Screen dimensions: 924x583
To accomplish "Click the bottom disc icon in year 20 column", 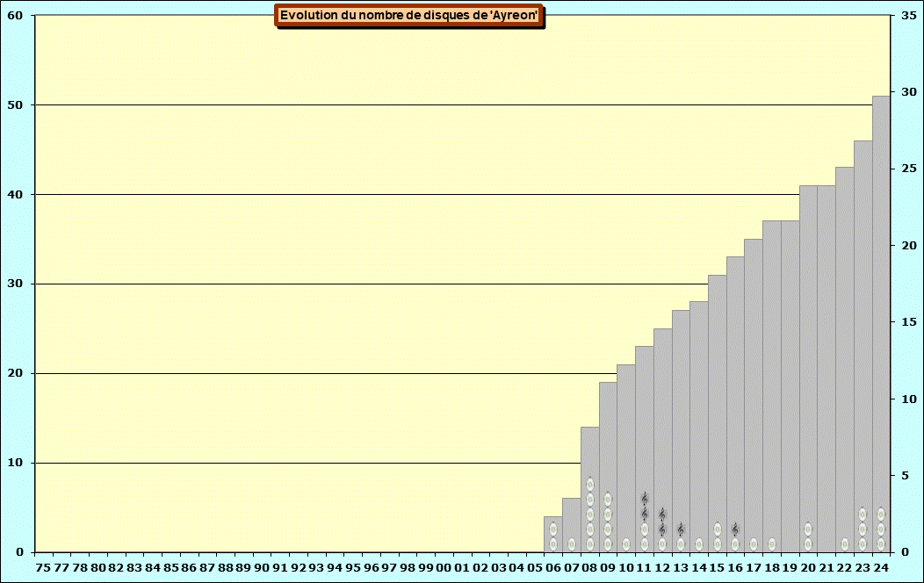I will point(808,544).
